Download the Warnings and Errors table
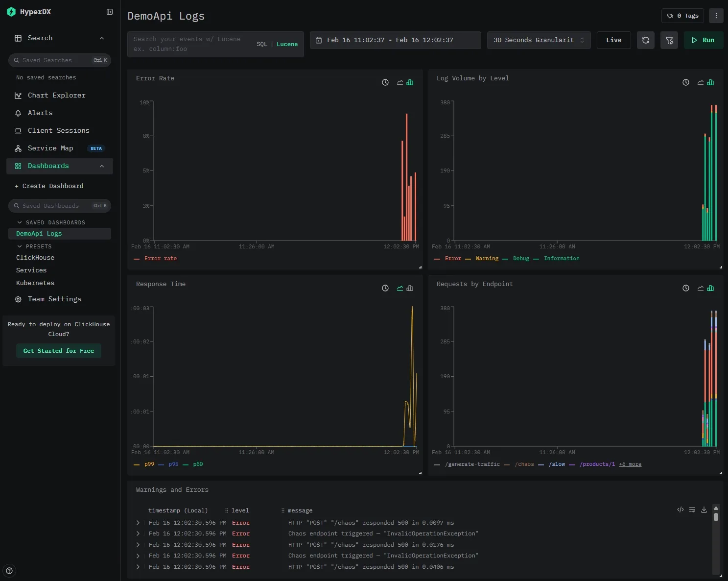Screen dimensions: 728x581 coord(704,510)
